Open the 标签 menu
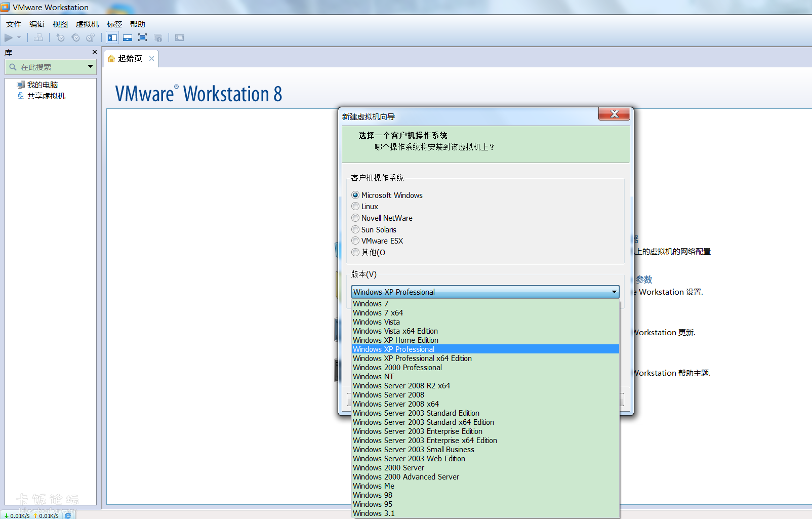Image resolution: width=812 pixels, height=519 pixels. (114, 24)
